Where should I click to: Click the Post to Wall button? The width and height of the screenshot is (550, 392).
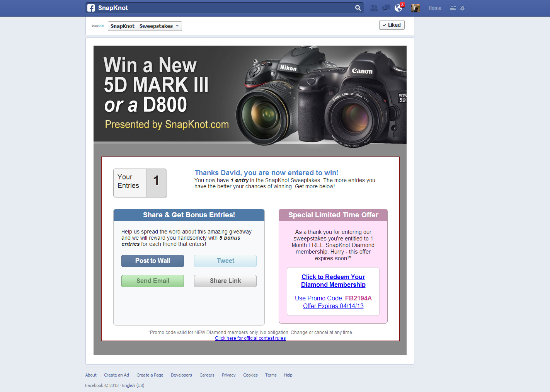pos(153,261)
